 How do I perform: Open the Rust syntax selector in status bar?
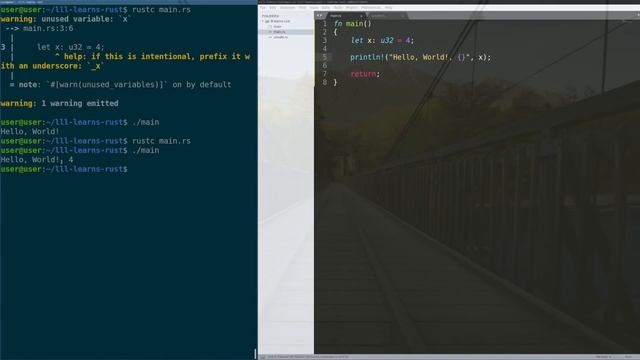tap(629, 357)
